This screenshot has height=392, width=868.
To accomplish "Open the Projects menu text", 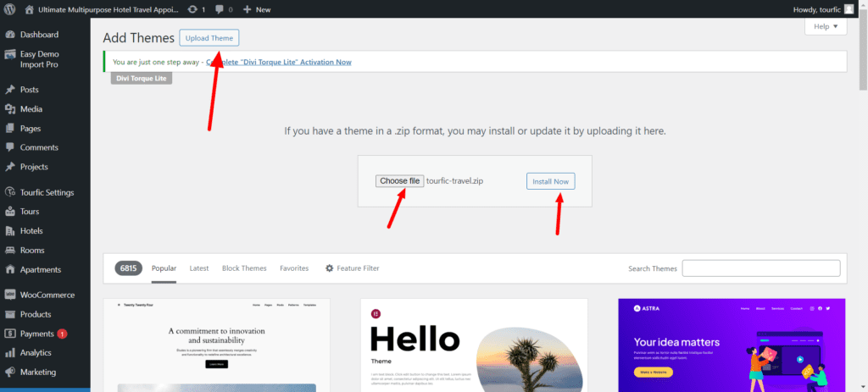I will [34, 167].
